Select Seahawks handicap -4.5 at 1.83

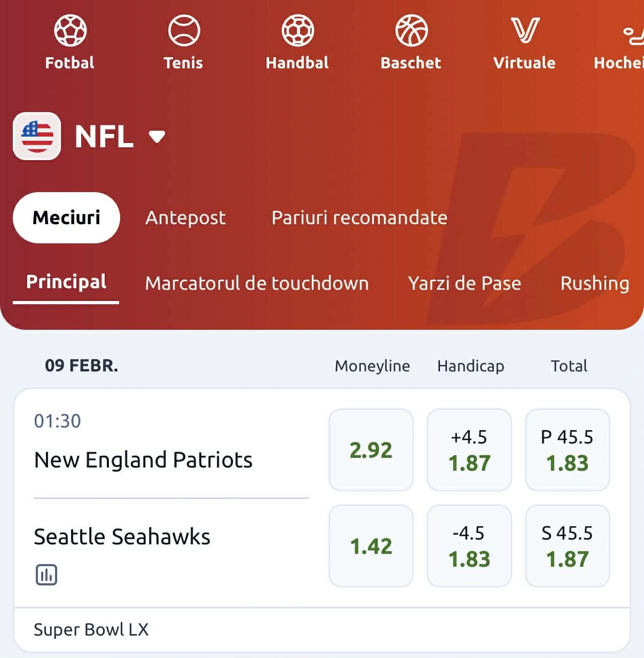(469, 545)
